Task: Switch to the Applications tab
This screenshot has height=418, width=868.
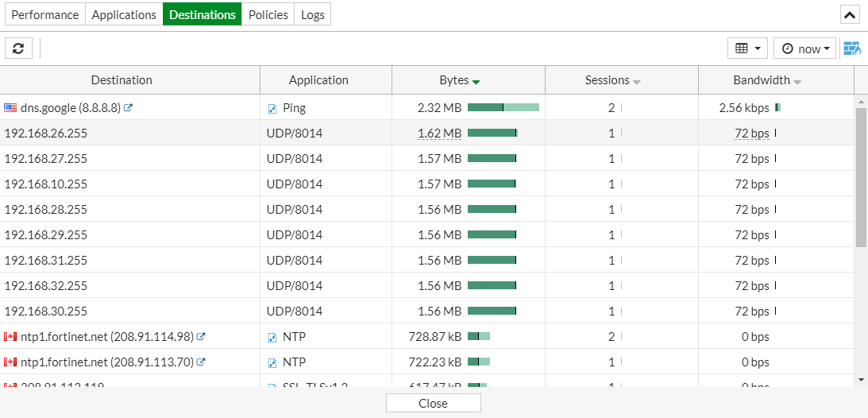Action: coord(124,15)
